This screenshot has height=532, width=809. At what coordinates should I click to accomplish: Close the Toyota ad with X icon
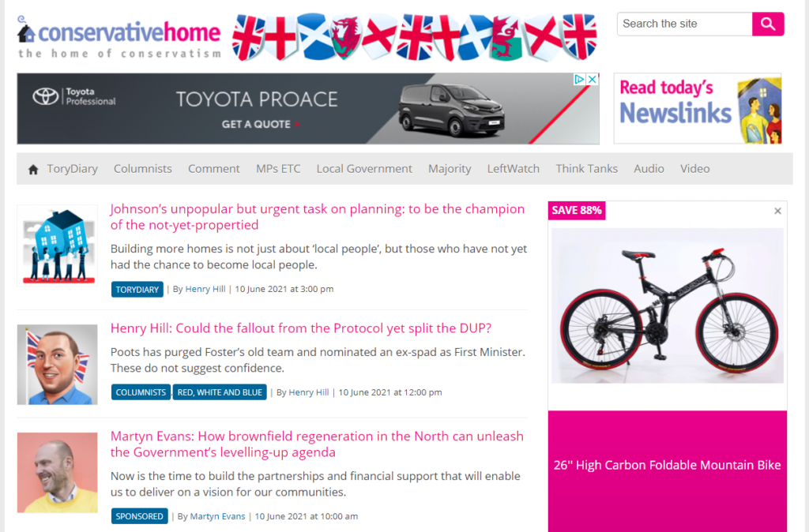[593, 80]
